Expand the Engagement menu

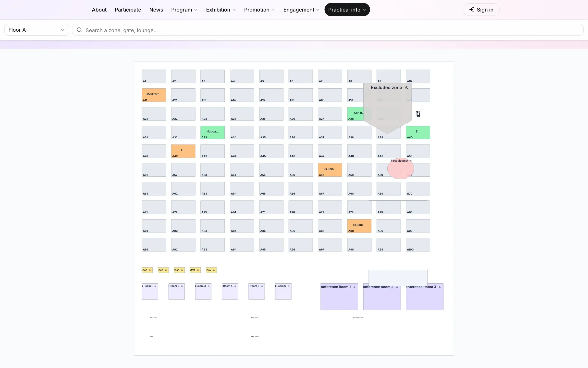click(301, 10)
